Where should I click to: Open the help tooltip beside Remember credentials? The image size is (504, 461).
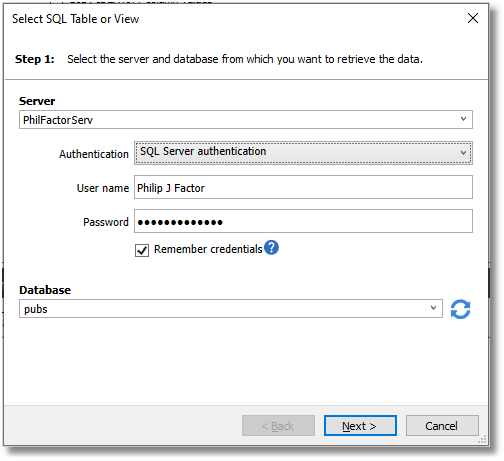tap(271, 248)
